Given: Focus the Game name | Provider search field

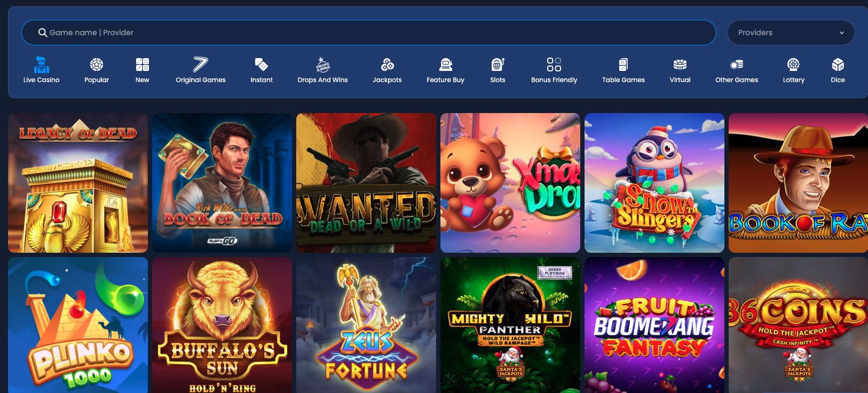Looking at the screenshot, I should coord(368,33).
